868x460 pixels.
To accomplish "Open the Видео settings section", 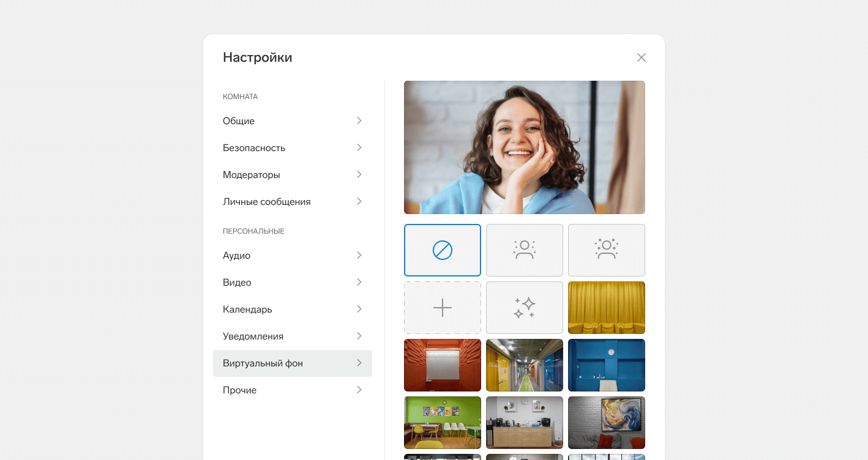I will 293,283.
